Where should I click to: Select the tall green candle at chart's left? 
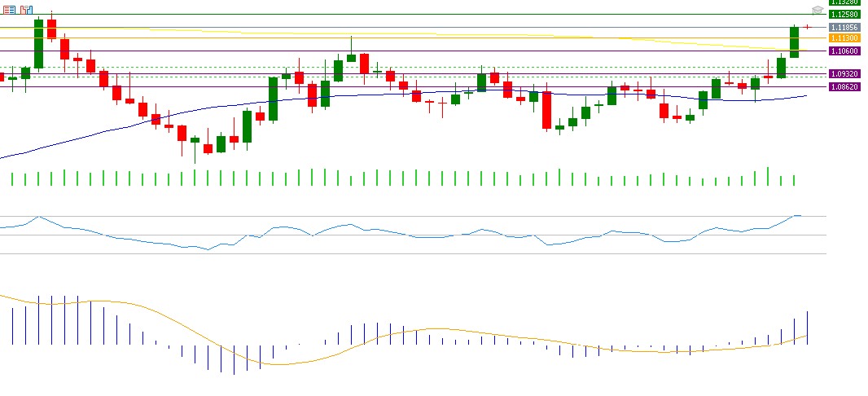[38, 44]
